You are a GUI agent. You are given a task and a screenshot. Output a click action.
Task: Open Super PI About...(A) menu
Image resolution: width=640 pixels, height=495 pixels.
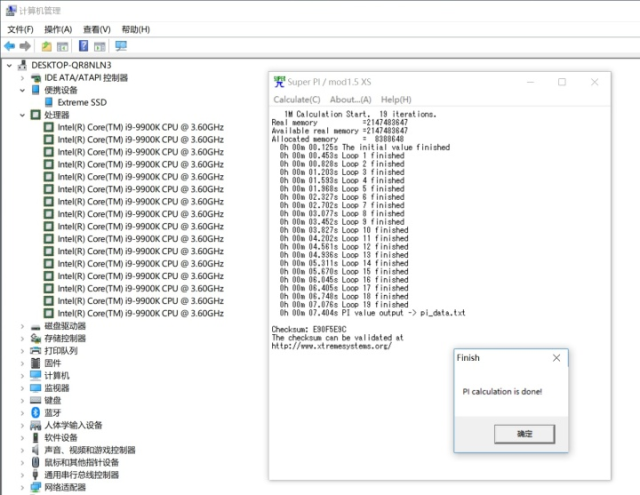coord(351,100)
